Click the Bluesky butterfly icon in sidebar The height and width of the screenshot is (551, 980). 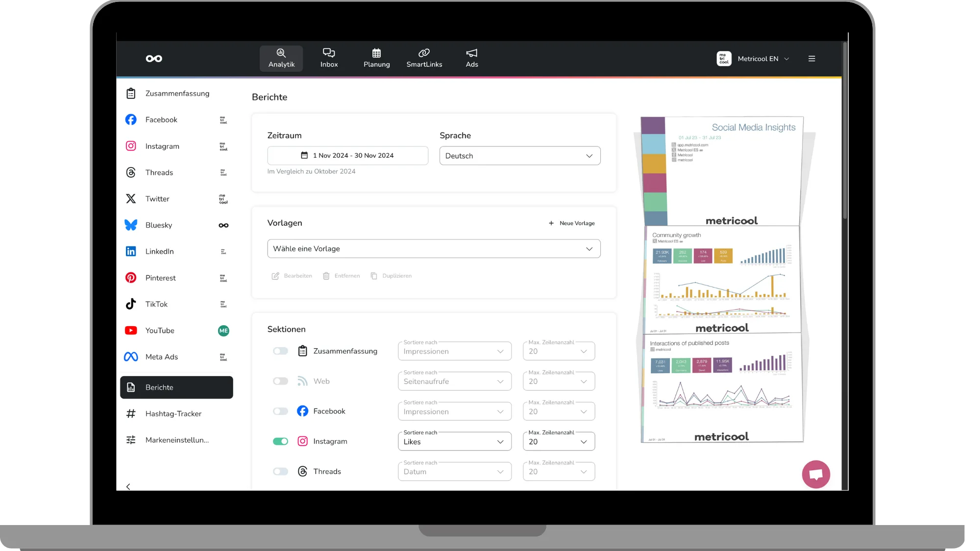pos(131,225)
